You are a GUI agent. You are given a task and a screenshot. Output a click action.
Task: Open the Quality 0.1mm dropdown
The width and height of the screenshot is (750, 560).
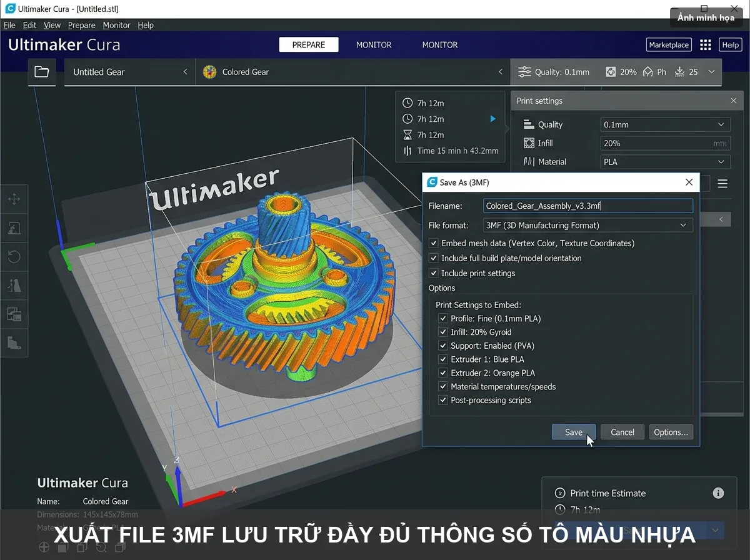(665, 124)
